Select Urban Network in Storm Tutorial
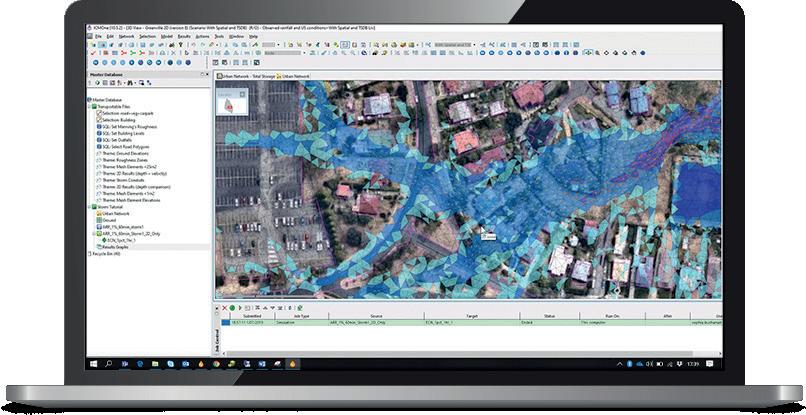The width and height of the screenshot is (806, 415). (113, 213)
